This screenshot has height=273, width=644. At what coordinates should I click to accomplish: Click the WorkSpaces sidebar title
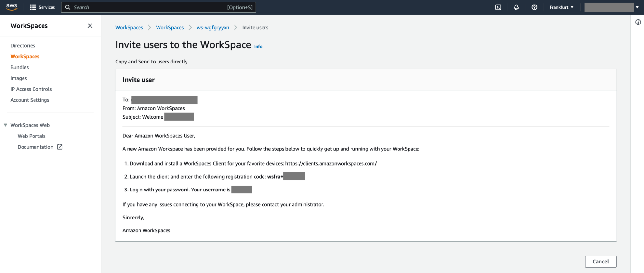29,26
